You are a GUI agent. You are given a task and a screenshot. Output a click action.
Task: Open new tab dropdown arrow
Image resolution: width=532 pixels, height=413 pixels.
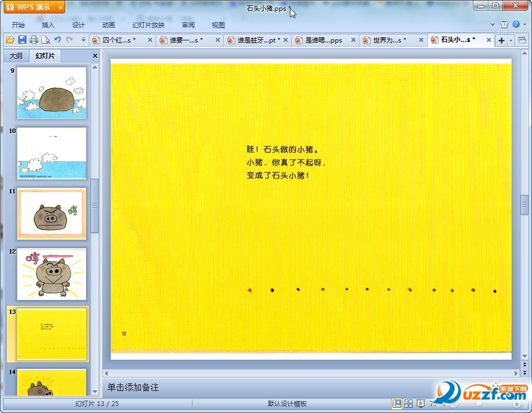click(510, 40)
